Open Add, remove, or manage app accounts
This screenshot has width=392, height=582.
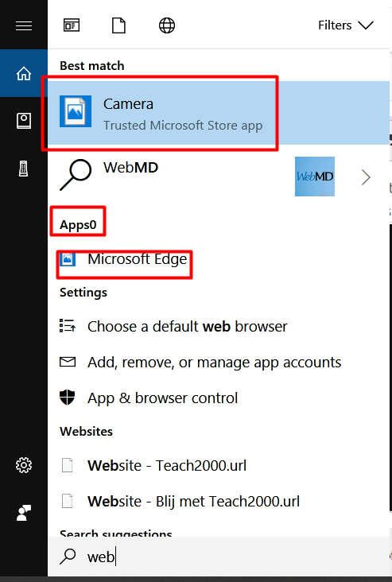214,362
